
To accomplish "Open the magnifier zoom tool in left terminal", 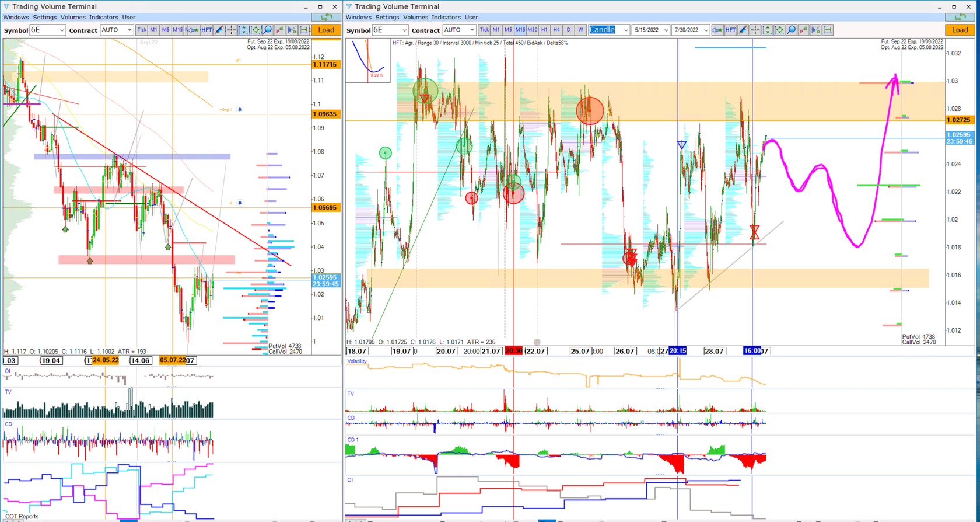I will tap(268, 30).
